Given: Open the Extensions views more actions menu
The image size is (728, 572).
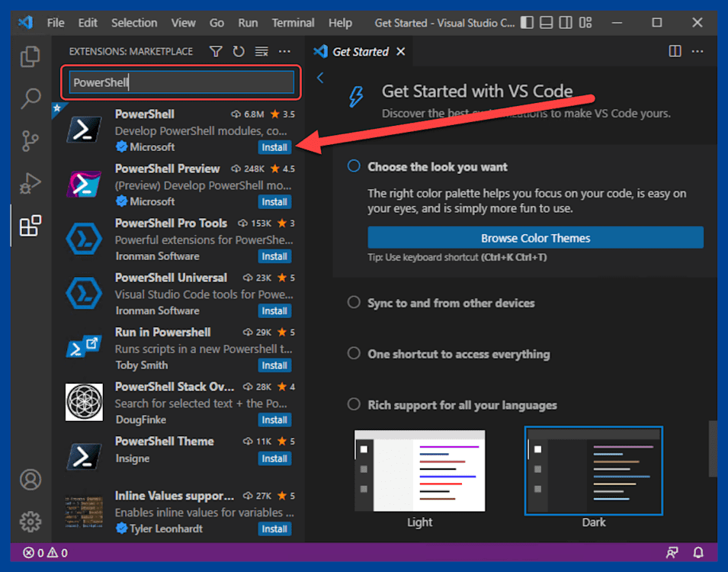Looking at the screenshot, I should pos(284,51).
